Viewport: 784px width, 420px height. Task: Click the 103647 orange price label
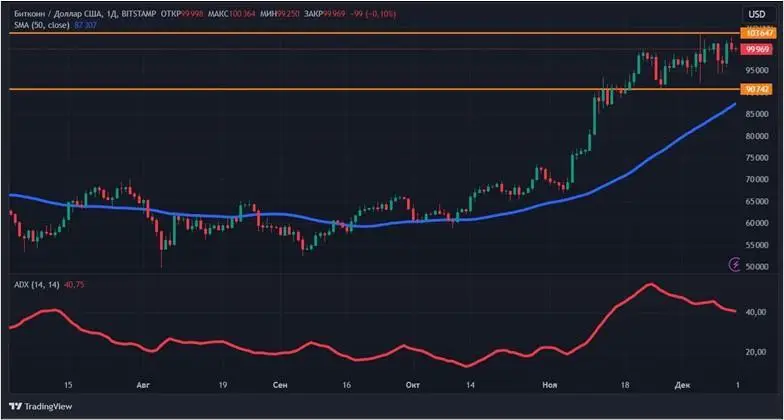pos(757,33)
